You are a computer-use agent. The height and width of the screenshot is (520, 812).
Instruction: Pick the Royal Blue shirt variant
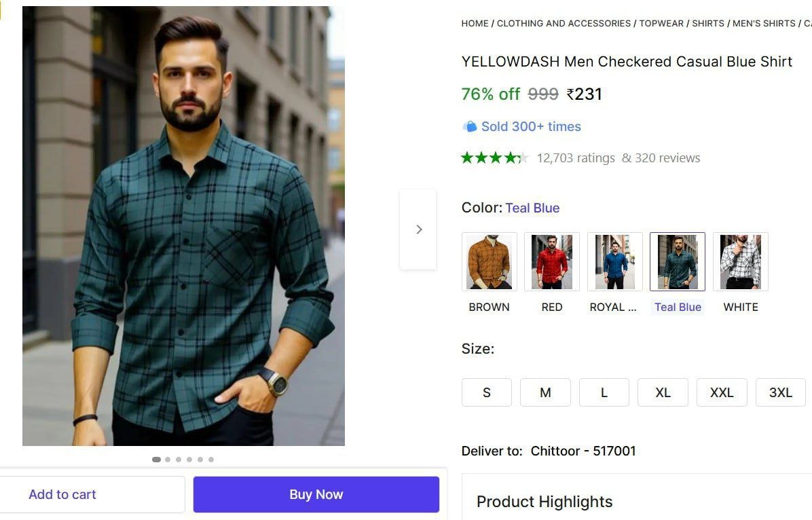click(x=614, y=261)
